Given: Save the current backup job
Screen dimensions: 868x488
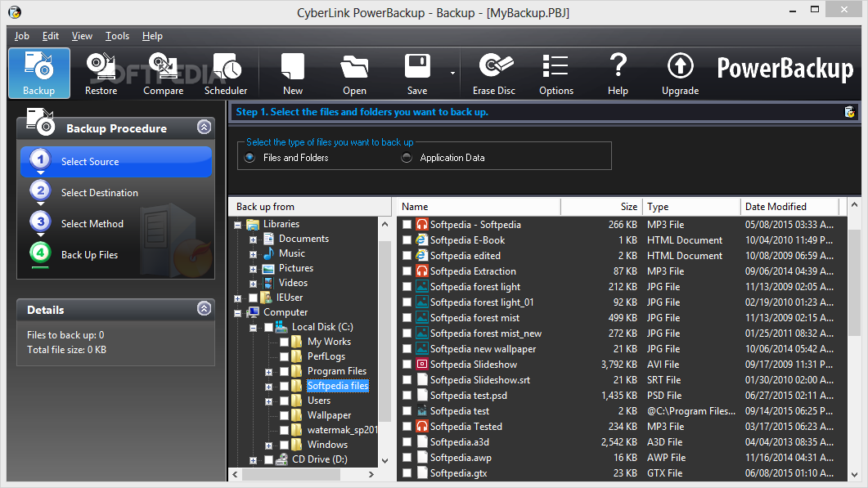Looking at the screenshot, I should (417, 73).
